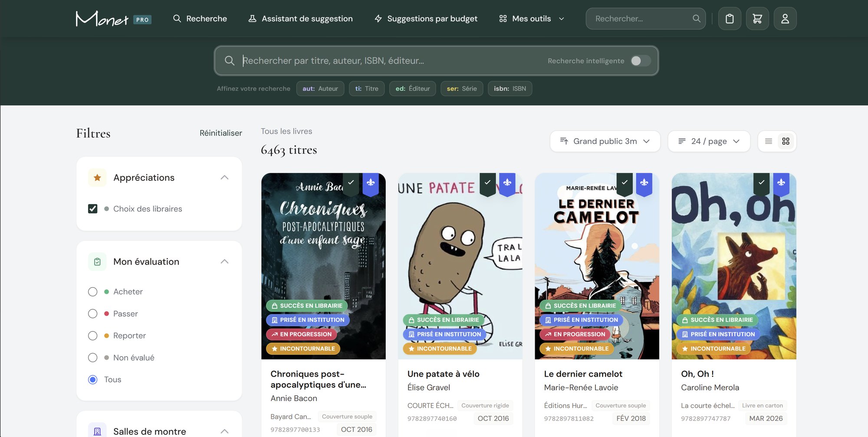Open Assistant de suggestion

pos(300,19)
